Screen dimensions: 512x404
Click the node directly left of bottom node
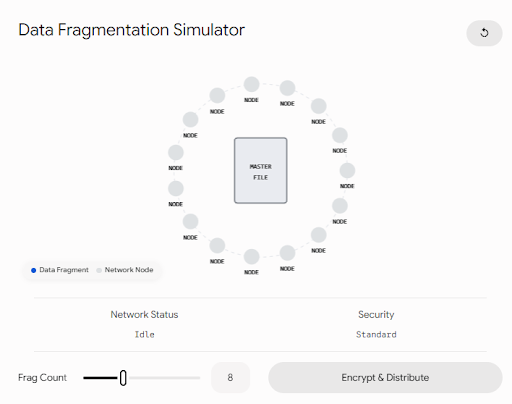(x=217, y=246)
